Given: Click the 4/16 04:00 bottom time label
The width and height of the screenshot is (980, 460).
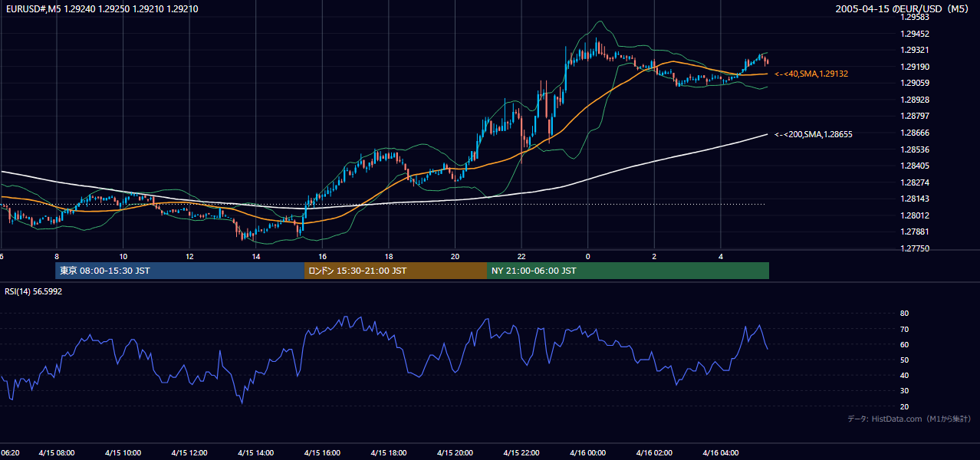Looking at the screenshot, I should point(722,453).
